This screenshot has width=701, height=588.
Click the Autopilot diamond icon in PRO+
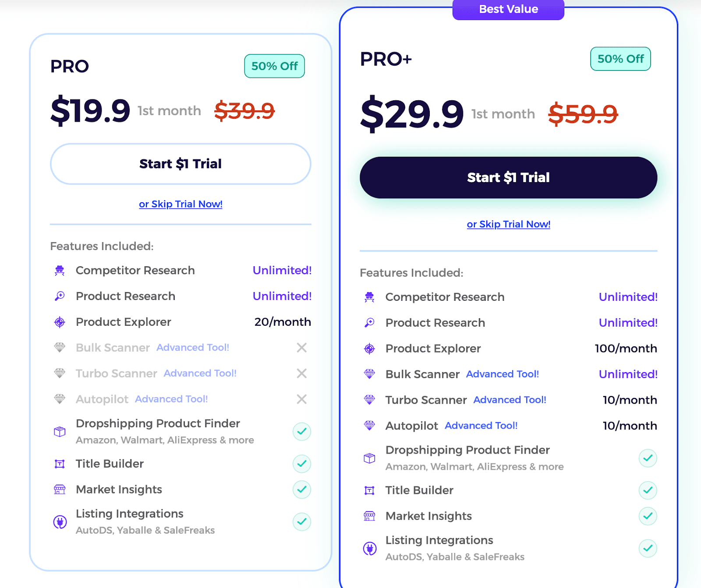point(370,425)
